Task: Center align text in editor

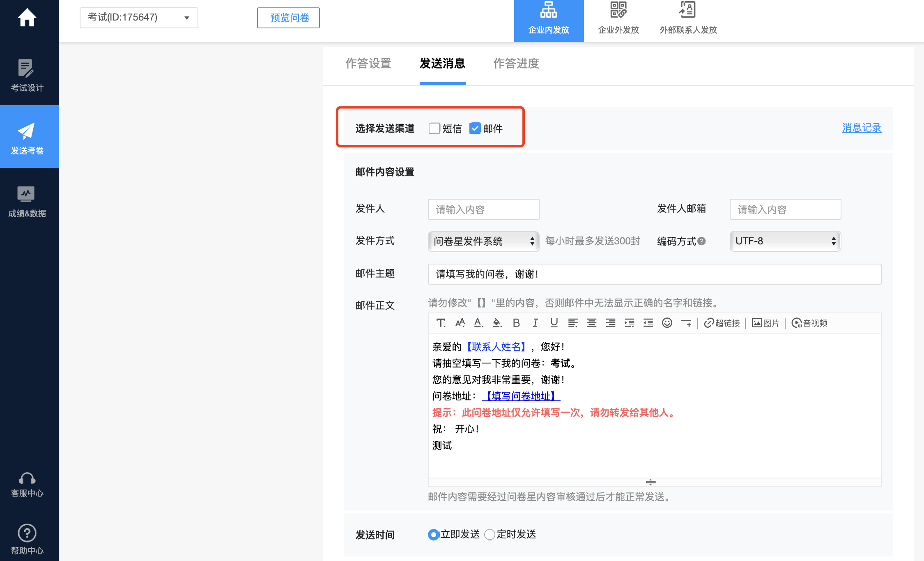Action: [592, 323]
